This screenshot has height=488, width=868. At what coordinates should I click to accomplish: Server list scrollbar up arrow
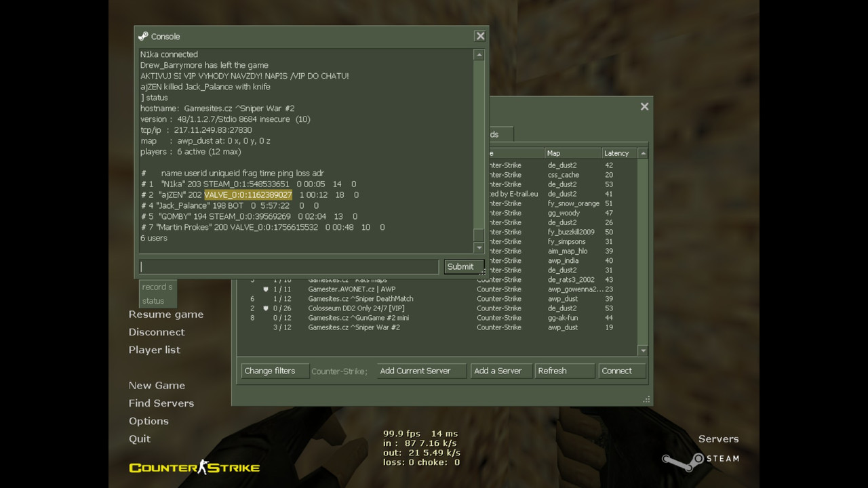point(643,153)
